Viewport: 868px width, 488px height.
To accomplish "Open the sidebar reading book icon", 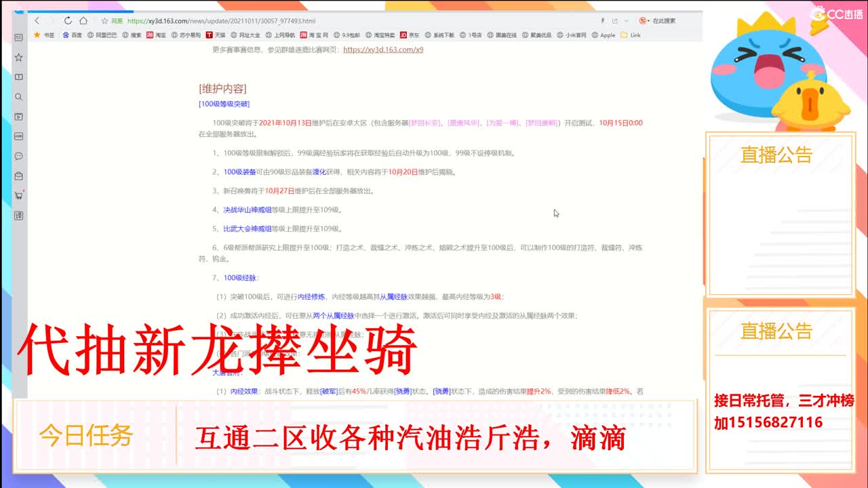I will coord(19,77).
